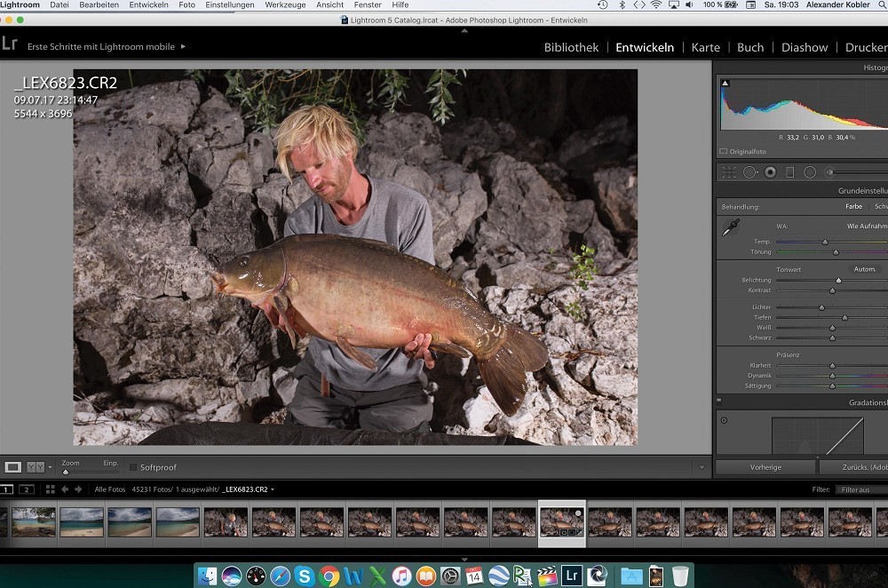Open System Preferences from the dock
888x588 pixels.
click(x=450, y=576)
